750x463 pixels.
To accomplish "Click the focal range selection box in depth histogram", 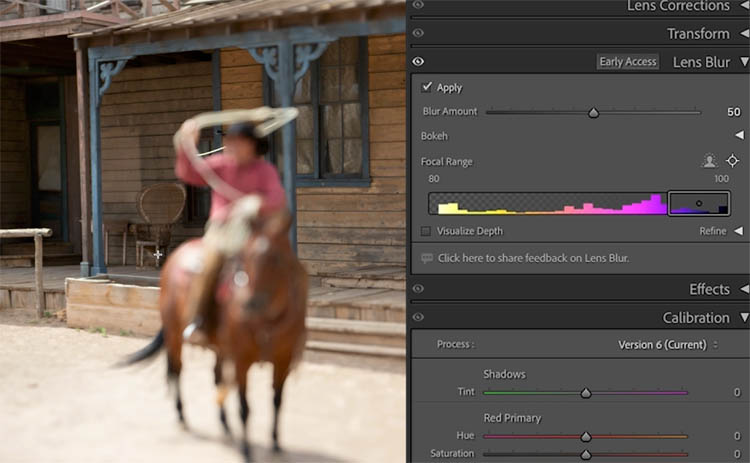I will coord(699,203).
